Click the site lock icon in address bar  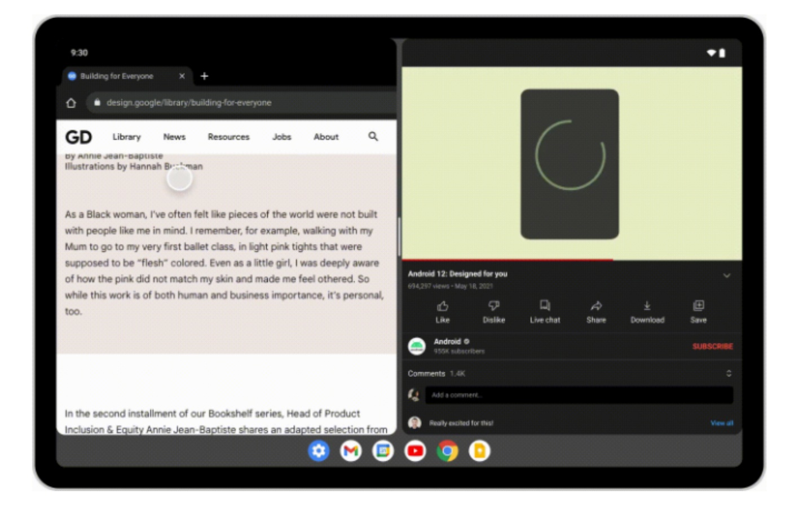pyautogui.click(x=97, y=103)
